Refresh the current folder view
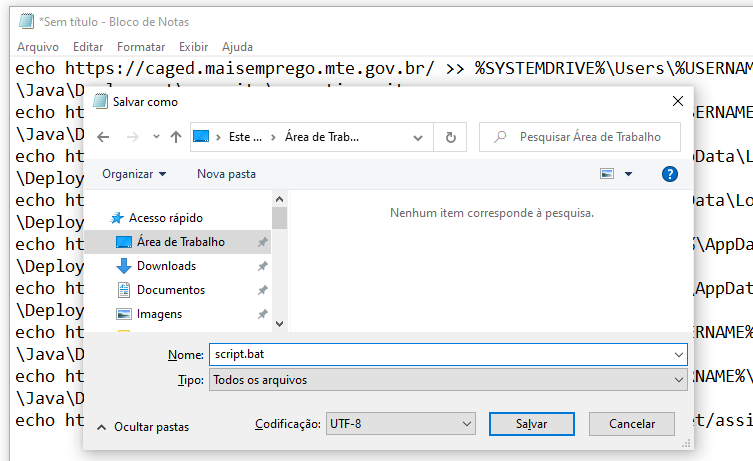This screenshot has width=753, height=461. (x=451, y=137)
